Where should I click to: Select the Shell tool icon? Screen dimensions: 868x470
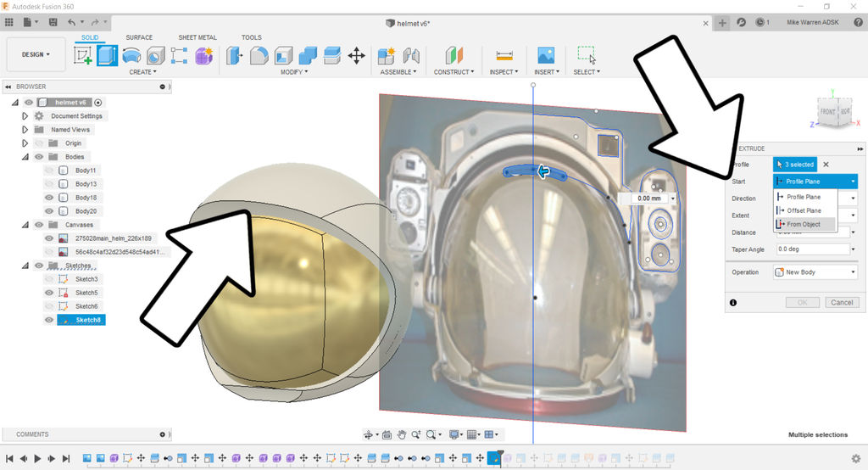(283, 55)
